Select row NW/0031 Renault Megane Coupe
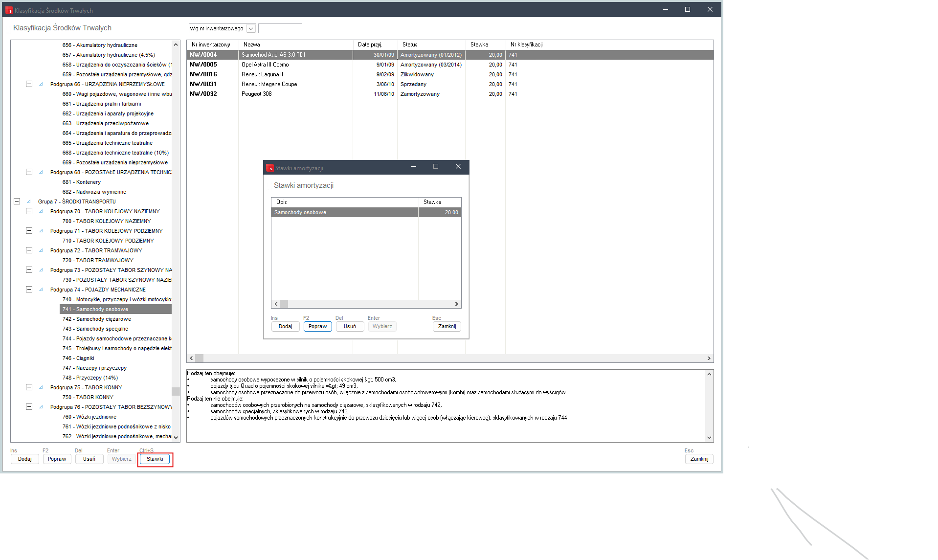The height and width of the screenshot is (560, 938). (450, 84)
